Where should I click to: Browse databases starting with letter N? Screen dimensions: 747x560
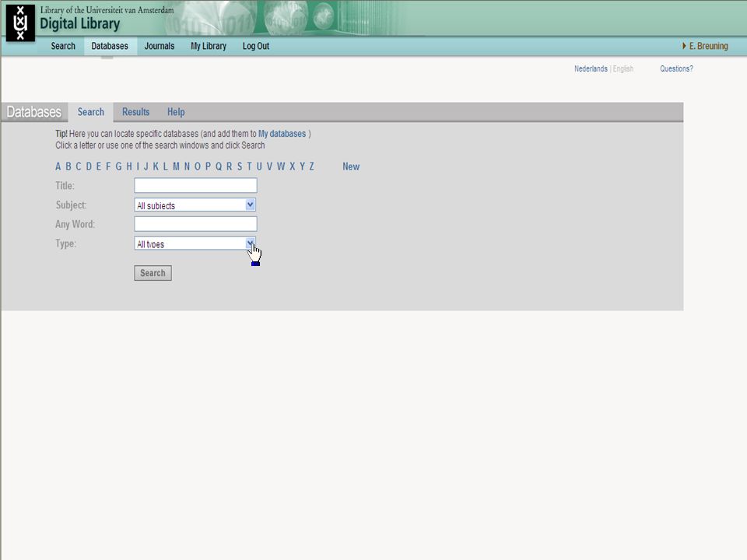pyautogui.click(x=187, y=166)
